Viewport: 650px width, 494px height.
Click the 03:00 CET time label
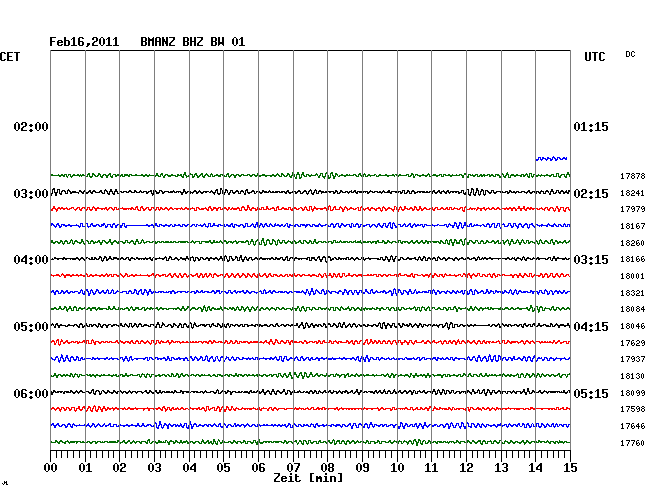[x=31, y=194]
